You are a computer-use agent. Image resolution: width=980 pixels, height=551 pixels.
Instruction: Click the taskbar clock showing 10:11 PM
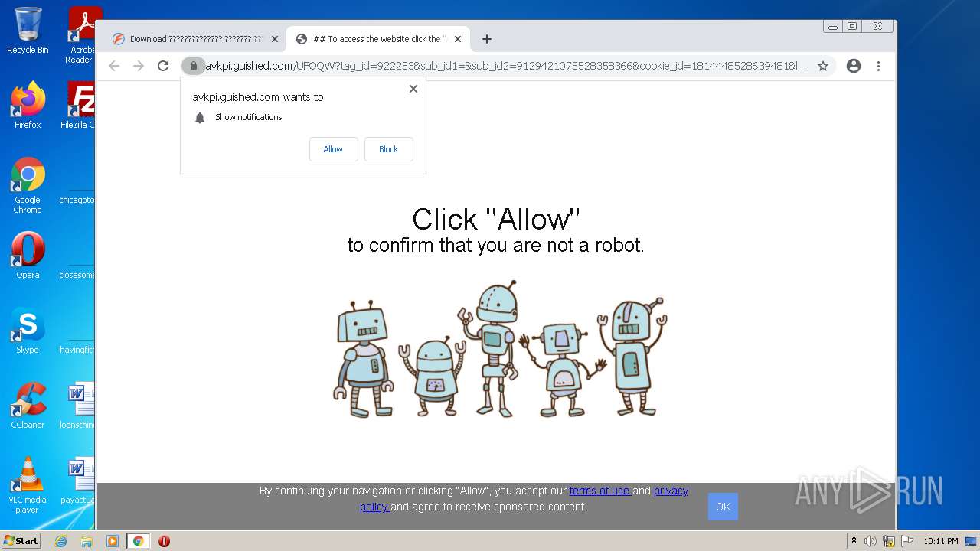click(x=940, y=541)
